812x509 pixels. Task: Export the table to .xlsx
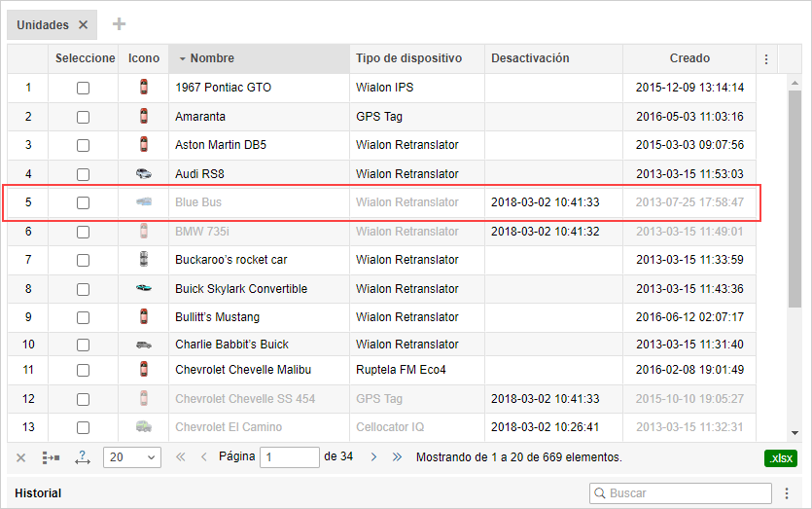coord(781,458)
